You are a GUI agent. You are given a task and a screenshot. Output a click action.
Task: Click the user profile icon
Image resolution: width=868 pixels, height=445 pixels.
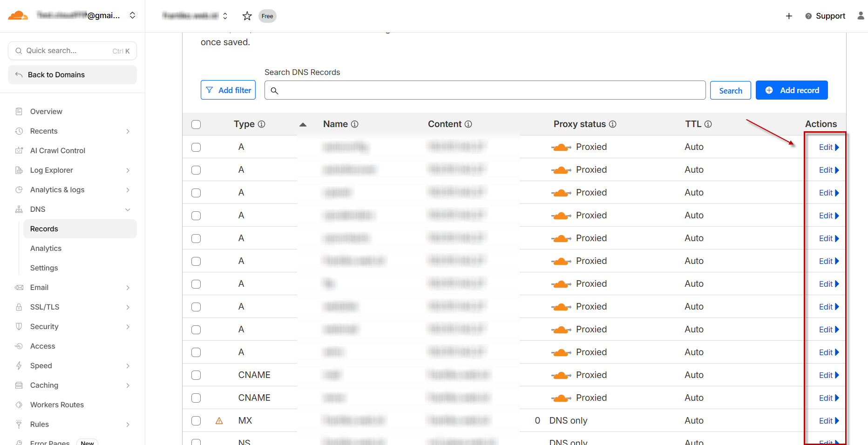pos(861,16)
